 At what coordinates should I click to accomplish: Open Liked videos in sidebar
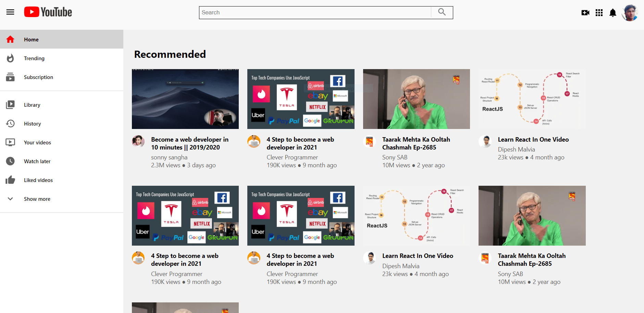tap(62, 180)
